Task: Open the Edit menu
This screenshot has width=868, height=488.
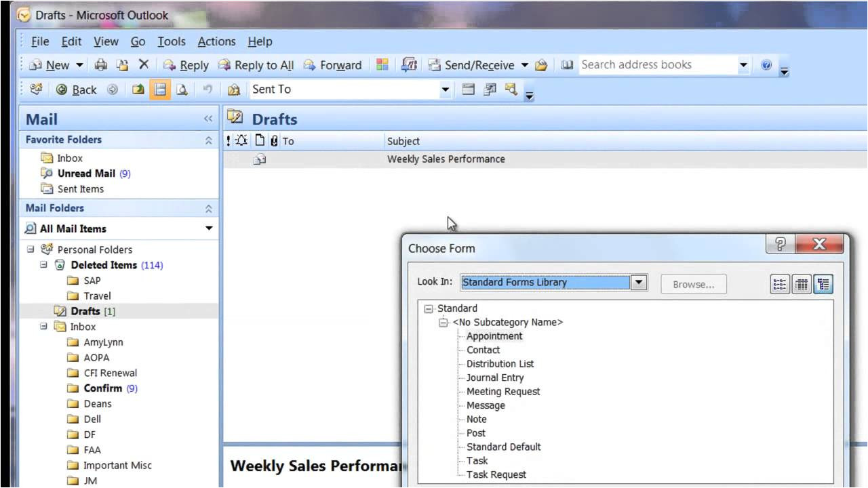Action: (x=71, y=41)
